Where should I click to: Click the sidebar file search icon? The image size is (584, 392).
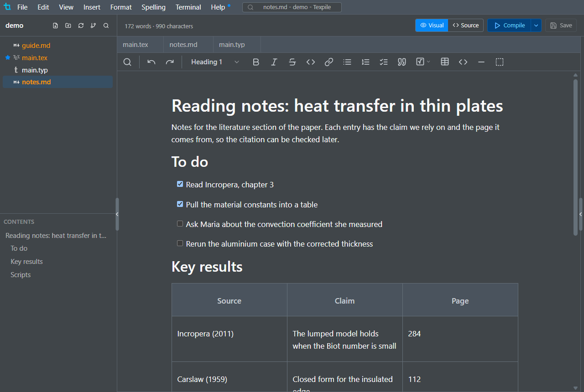(106, 26)
